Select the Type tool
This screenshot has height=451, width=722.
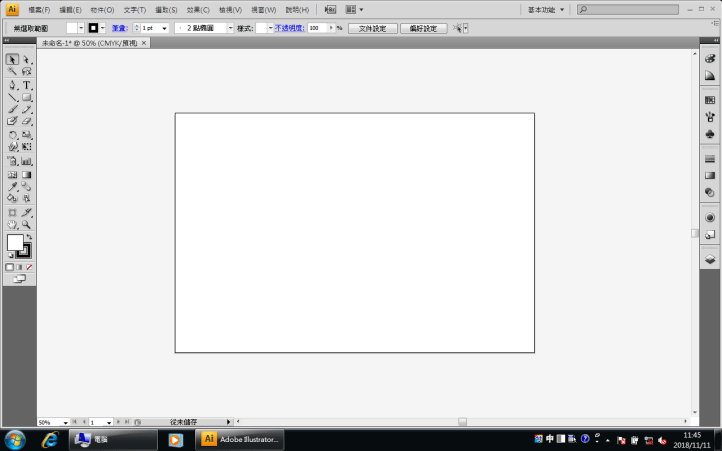pos(27,85)
